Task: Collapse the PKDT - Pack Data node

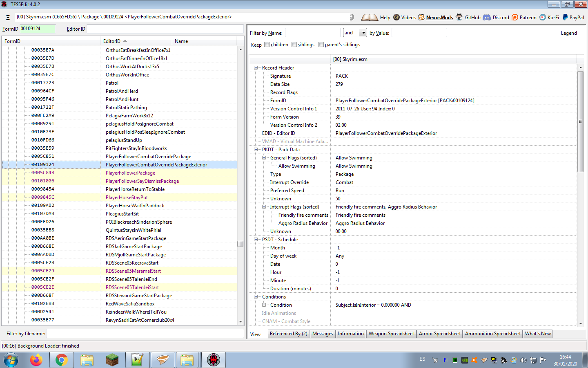Action: (x=256, y=150)
